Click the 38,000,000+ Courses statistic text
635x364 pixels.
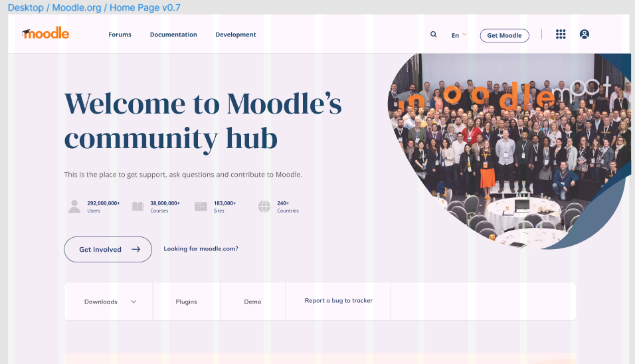(x=165, y=207)
